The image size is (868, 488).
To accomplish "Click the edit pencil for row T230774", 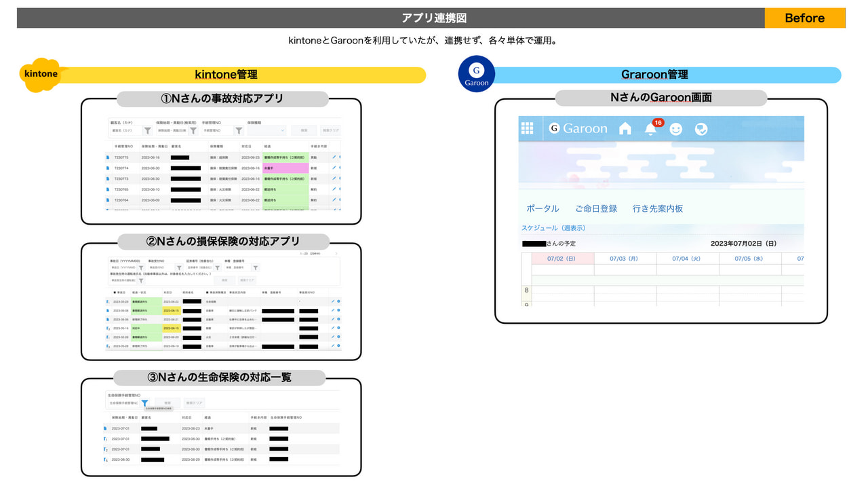I will coord(333,168).
